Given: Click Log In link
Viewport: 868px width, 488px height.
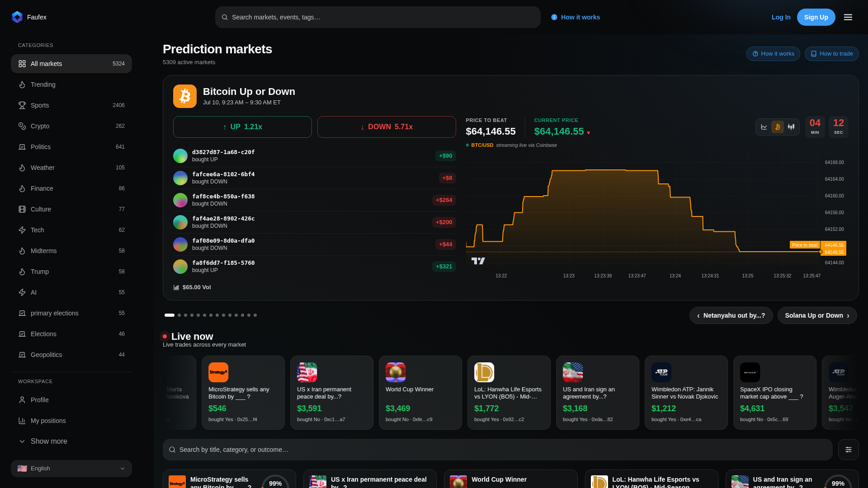Looking at the screenshot, I should [x=781, y=17].
